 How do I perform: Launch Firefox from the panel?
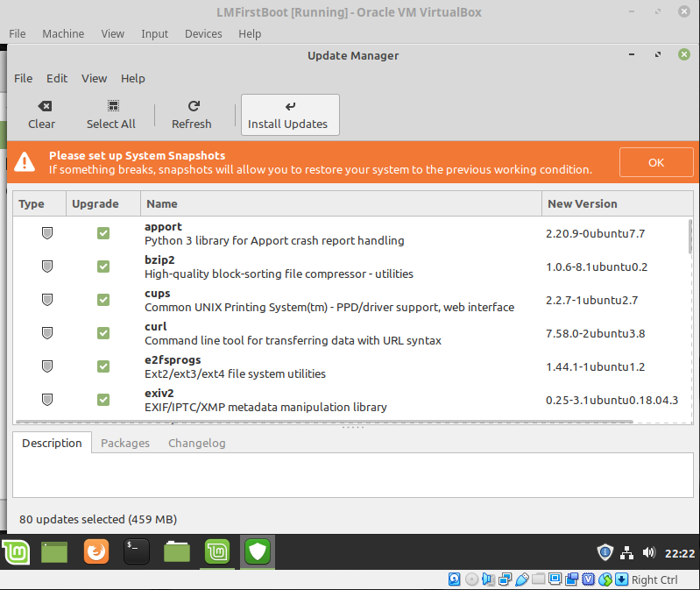(96, 552)
